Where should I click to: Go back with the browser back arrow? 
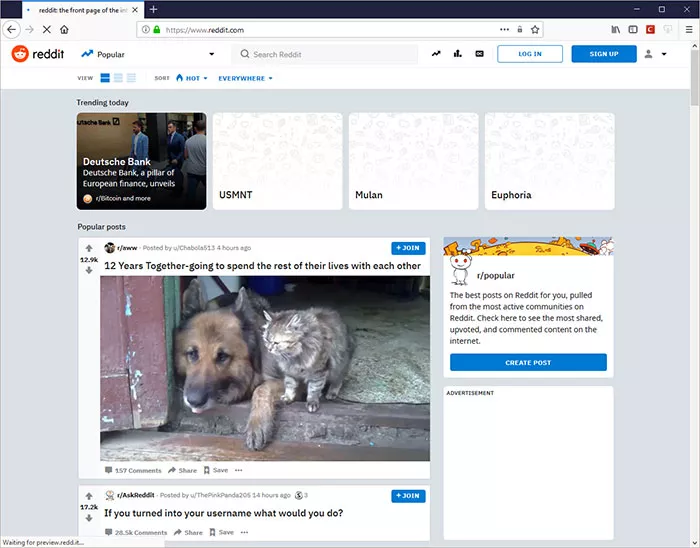point(12,29)
